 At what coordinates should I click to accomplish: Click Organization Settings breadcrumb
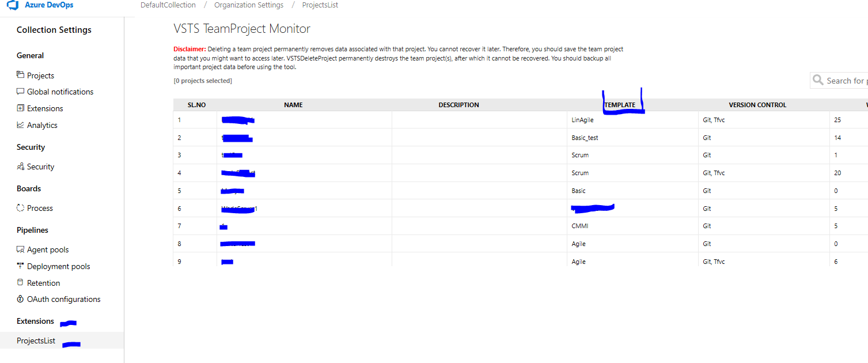point(249,5)
